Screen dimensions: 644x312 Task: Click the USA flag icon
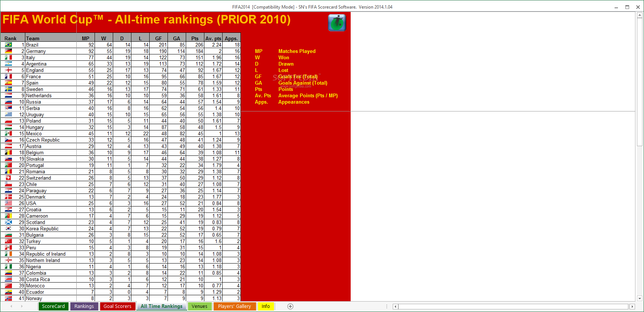coord(8,203)
